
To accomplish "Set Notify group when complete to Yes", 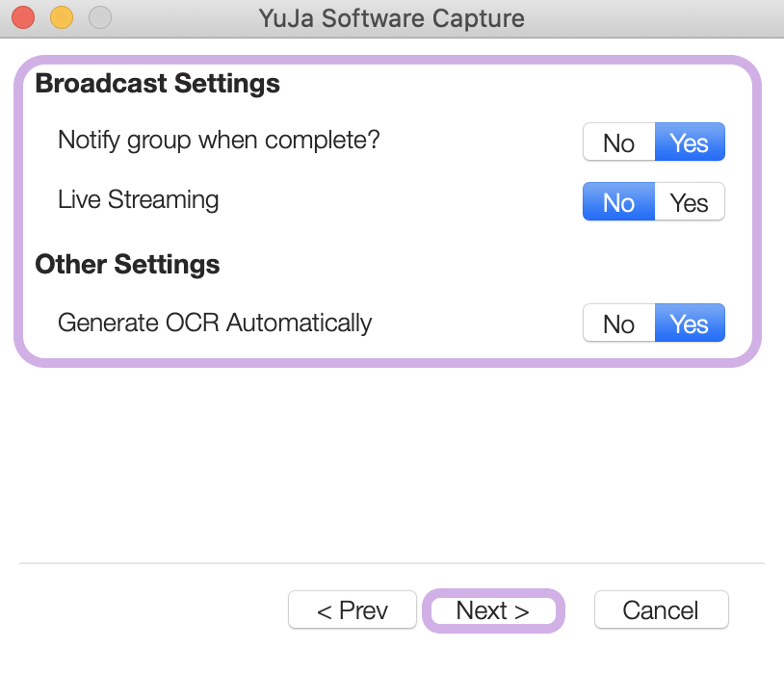I will 690,142.
